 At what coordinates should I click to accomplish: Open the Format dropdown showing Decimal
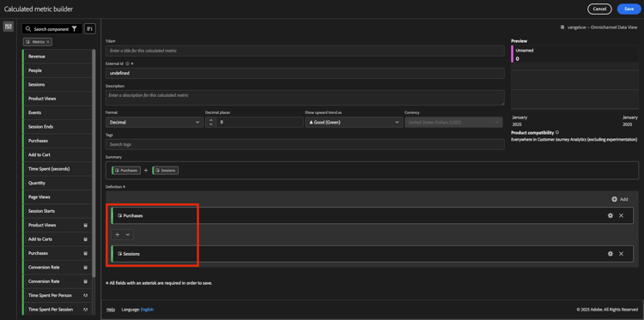(155, 123)
